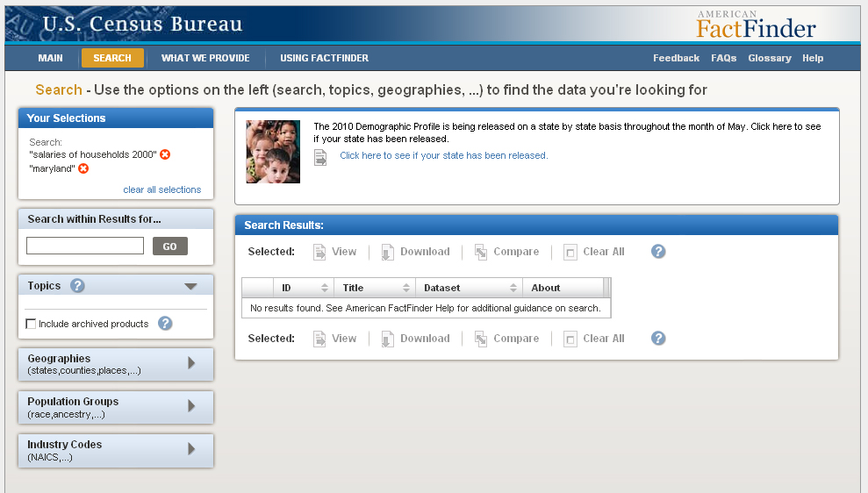This screenshot has width=868, height=493.
Task: Click the lower Compare icon
Action: 480,339
